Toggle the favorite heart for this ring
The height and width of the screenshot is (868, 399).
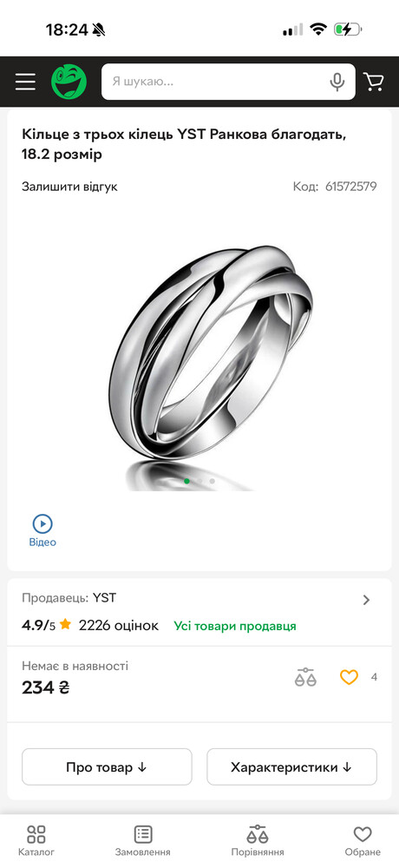pyautogui.click(x=349, y=677)
